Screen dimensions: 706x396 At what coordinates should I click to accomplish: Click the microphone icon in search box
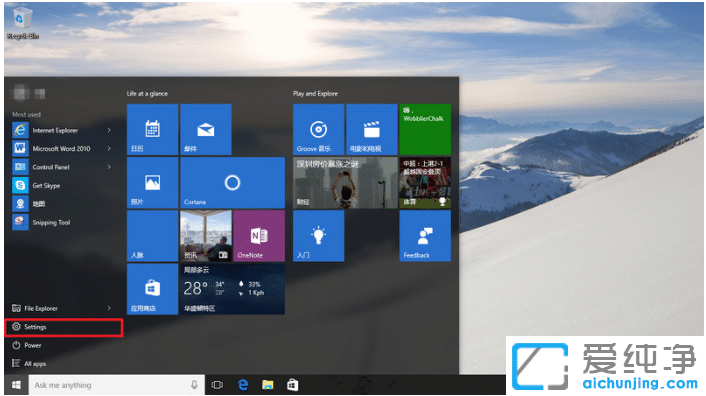click(x=194, y=385)
